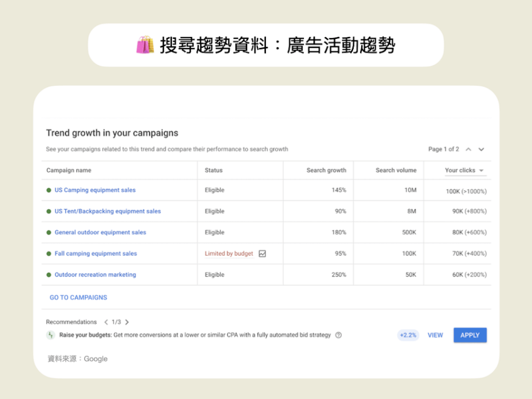
Task: Click the lightning icon next to Raise your budgets
Action: pyautogui.click(x=50, y=335)
